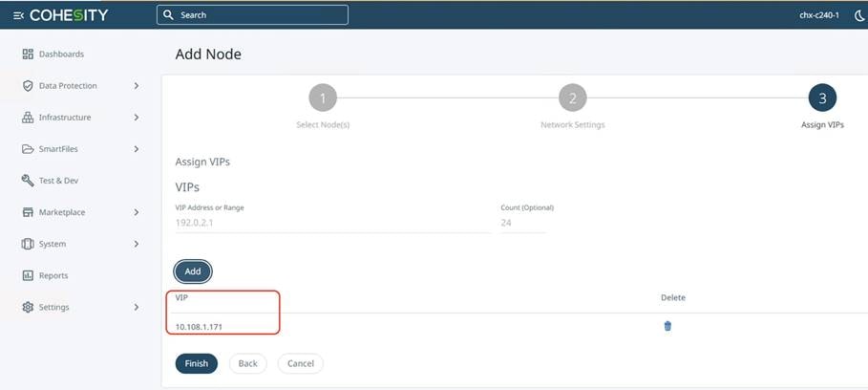Click the Count (Optional) field
The width and height of the screenshot is (868, 390).
coord(523,224)
